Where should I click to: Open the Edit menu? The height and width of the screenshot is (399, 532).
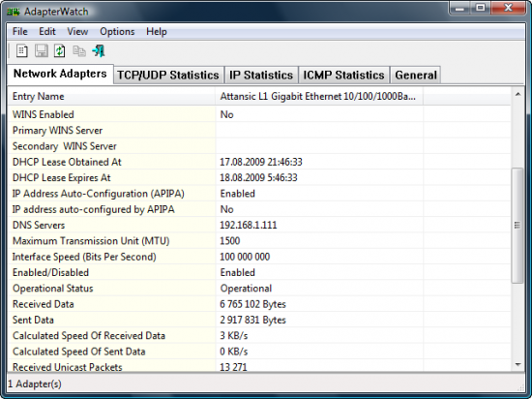coord(47,32)
